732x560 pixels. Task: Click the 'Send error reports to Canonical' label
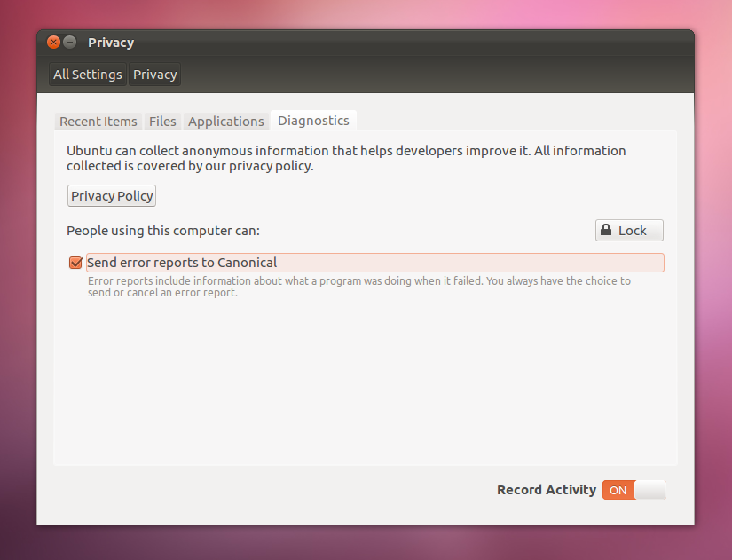tap(182, 263)
